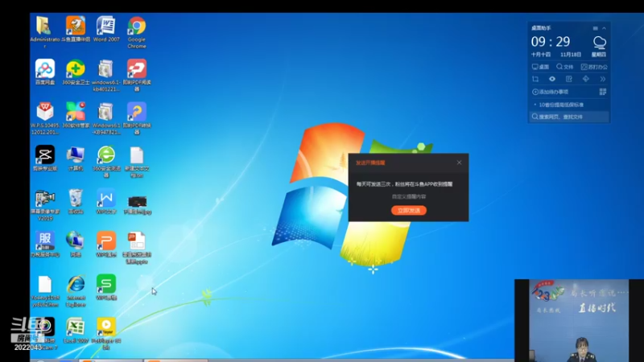Screen dimensions: 644x362
Task: Open Excel 2007 desktop shortcut
Action: tap(76, 331)
